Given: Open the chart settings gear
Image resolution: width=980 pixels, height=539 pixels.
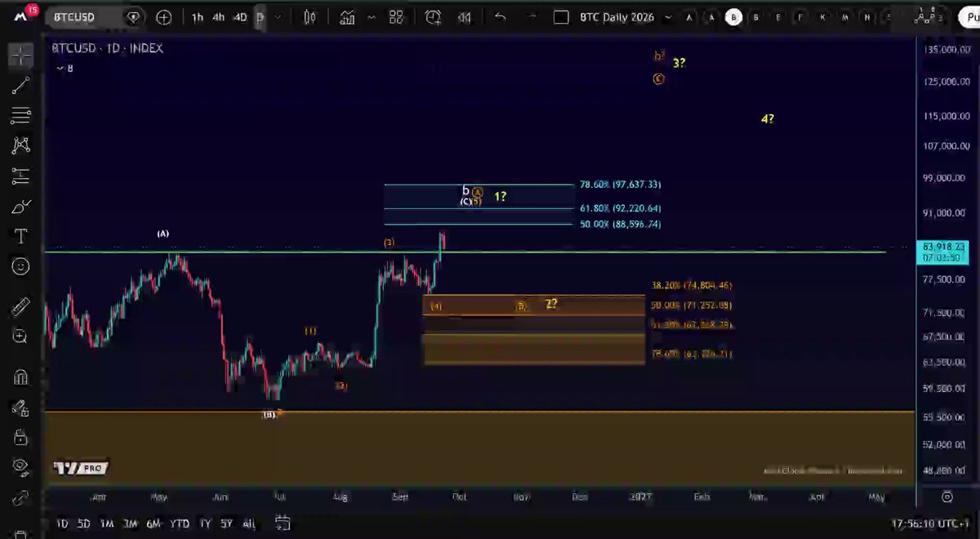Looking at the screenshot, I should (947, 497).
